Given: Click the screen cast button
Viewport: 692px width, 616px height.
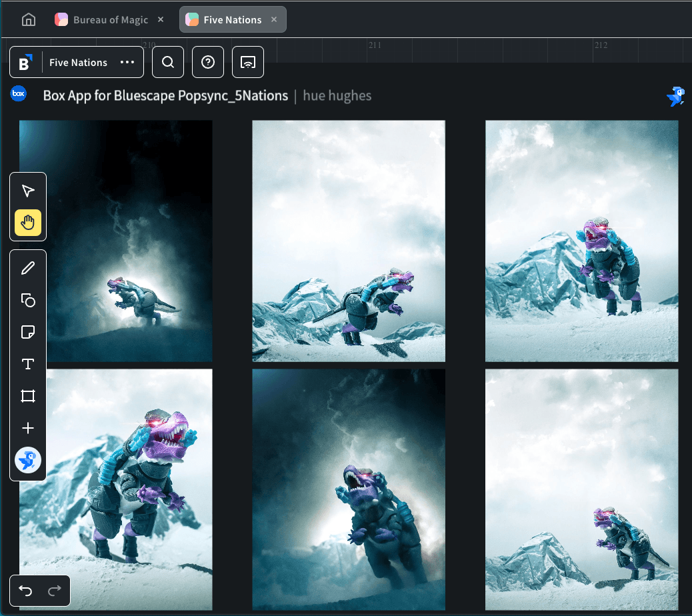Looking at the screenshot, I should point(248,63).
